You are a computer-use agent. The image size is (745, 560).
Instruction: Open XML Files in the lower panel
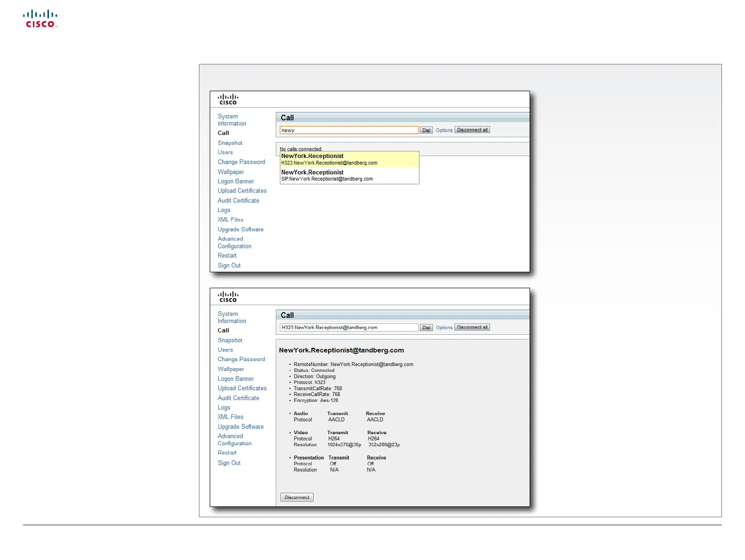click(x=230, y=417)
